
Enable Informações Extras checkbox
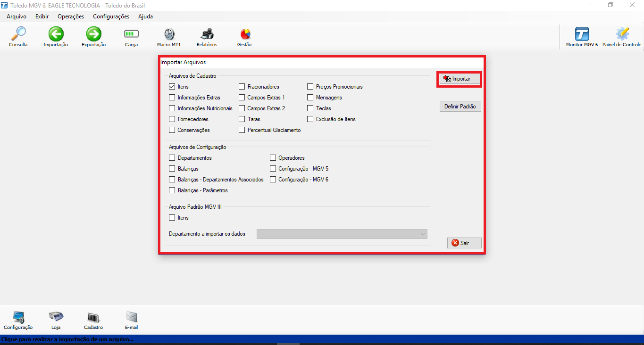tap(172, 98)
